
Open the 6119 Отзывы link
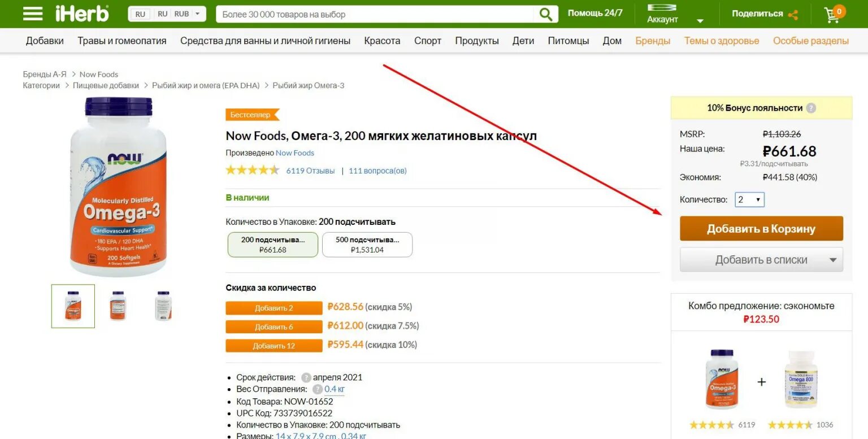310,171
